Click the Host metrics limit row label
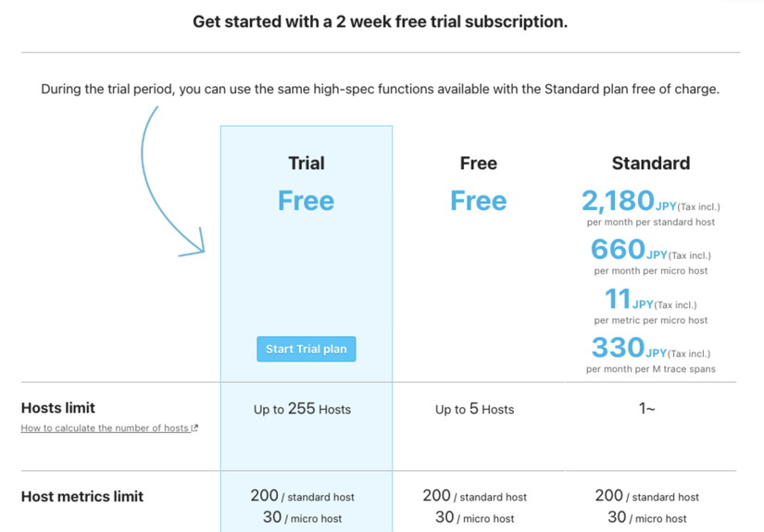The height and width of the screenshot is (532, 764). (x=82, y=497)
